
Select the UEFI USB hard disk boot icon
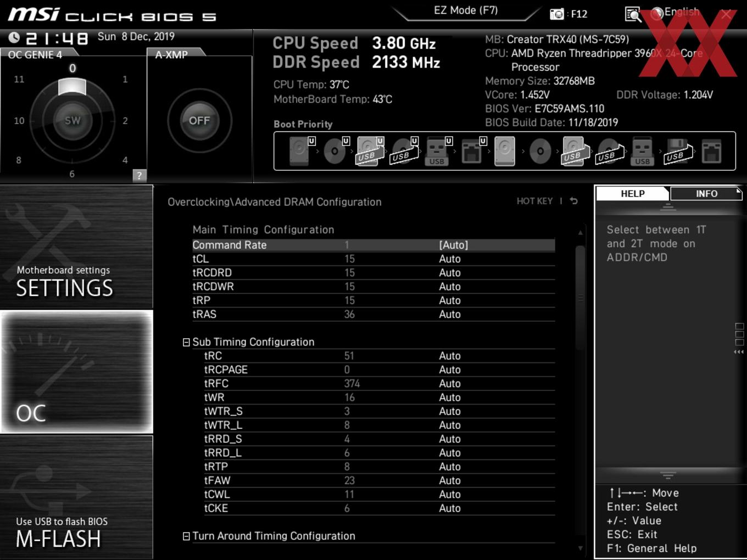(371, 150)
